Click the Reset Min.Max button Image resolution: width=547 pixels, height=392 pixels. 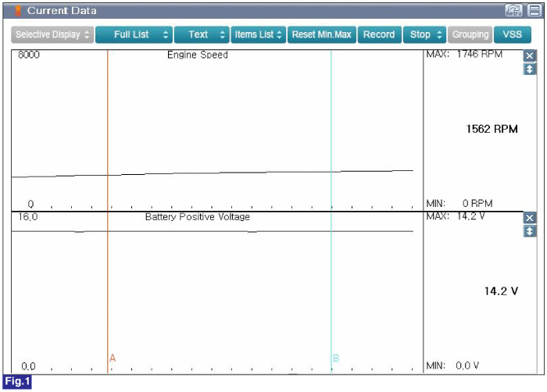click(322, 34)
